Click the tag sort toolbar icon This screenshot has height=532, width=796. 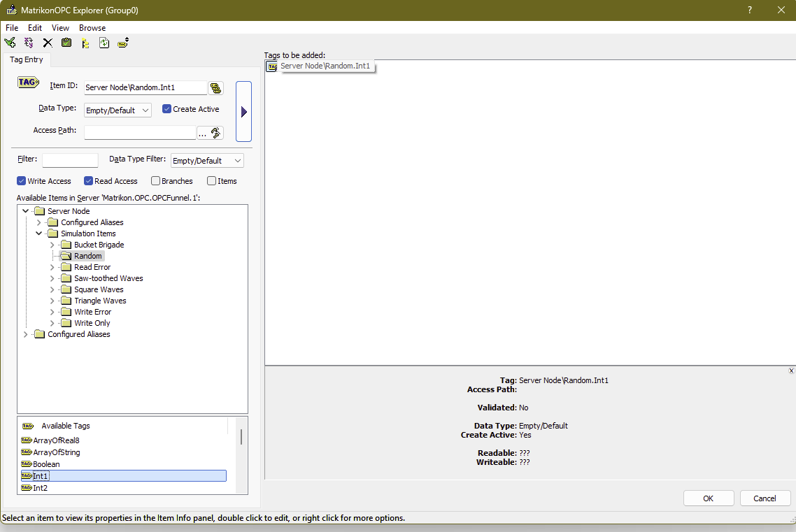pyautogui.click(x=123, y=43)
